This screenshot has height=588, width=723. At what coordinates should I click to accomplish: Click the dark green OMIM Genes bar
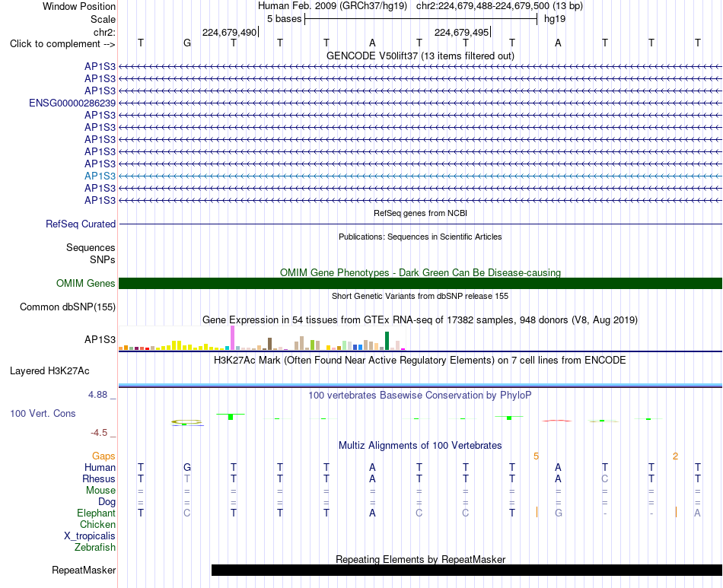pyautogui.click(x=420, y=284)
